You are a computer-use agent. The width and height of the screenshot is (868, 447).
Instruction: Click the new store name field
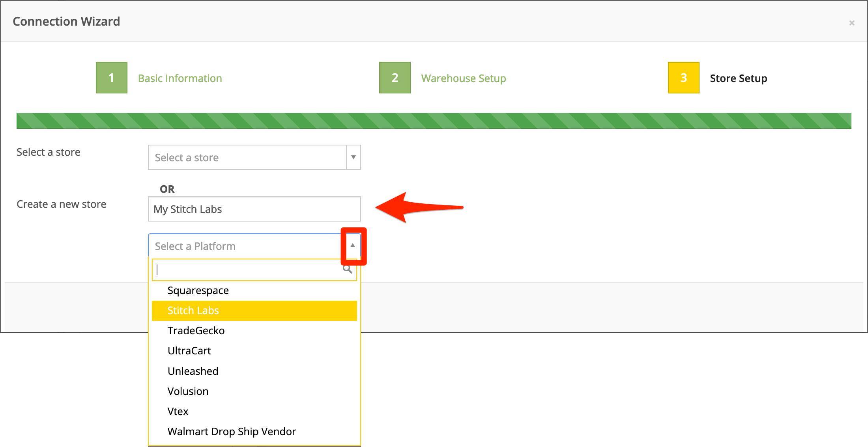[254, 209]
